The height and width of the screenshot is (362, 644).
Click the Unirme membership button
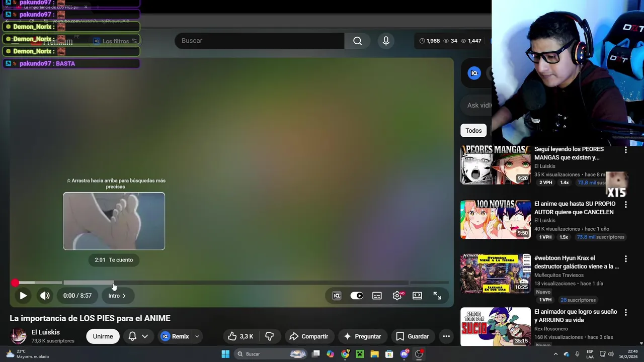coord(103,336)
